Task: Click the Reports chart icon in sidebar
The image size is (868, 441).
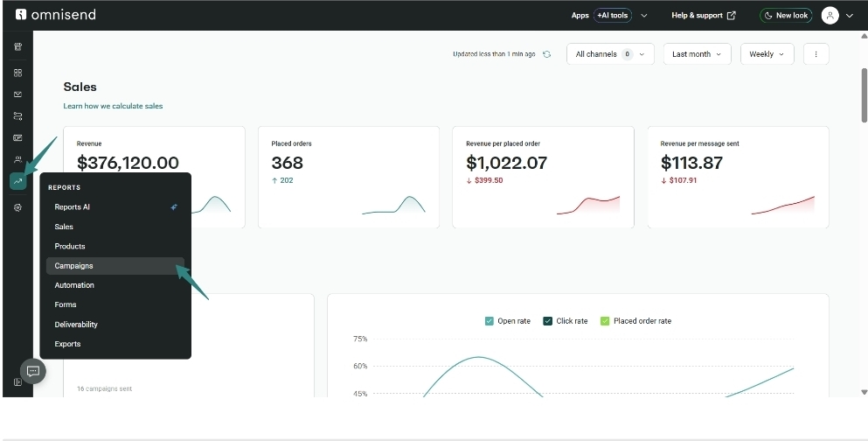Action: [x=17, y=181]
